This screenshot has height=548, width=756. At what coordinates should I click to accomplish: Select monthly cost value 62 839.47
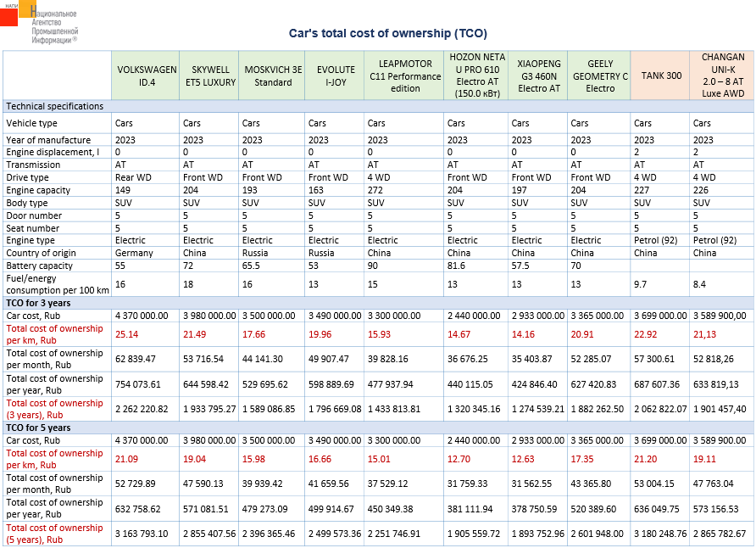136,359
